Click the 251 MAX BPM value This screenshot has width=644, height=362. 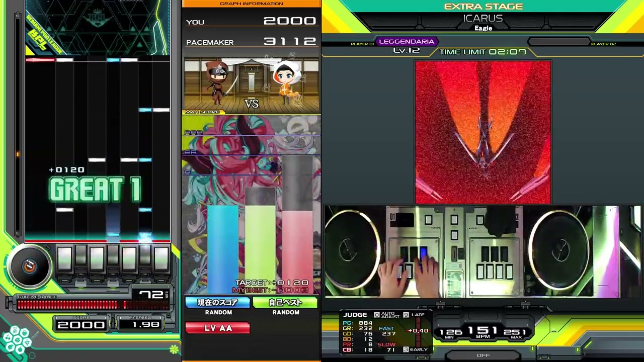[x=515, y=332]
